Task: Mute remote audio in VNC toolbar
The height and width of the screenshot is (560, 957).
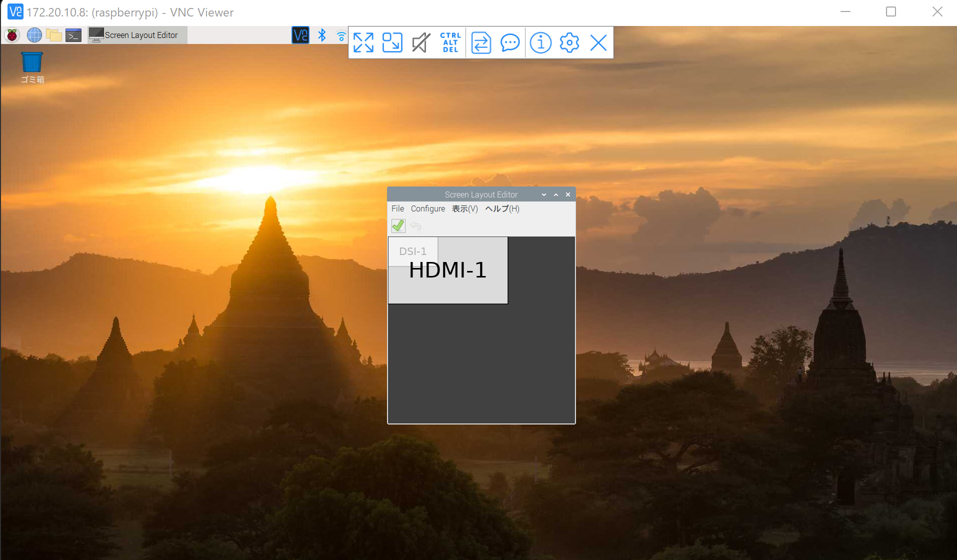Action: tap(420, 42)
